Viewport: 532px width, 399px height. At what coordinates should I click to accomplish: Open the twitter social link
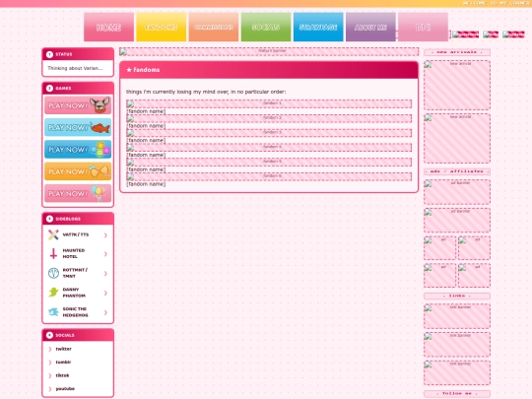pos(63,349)
